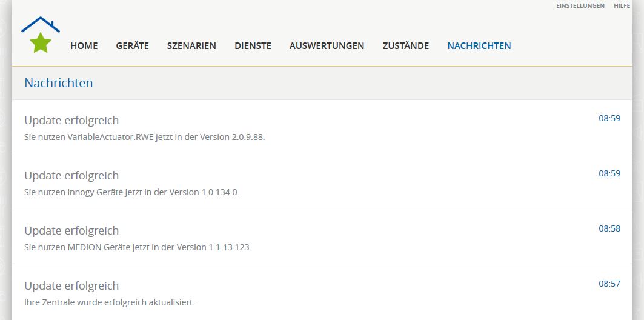The width and height of the screenshot is (644, 320).
Task: Navigate to ZUSTÄNDE
Action: coord(405,46)
